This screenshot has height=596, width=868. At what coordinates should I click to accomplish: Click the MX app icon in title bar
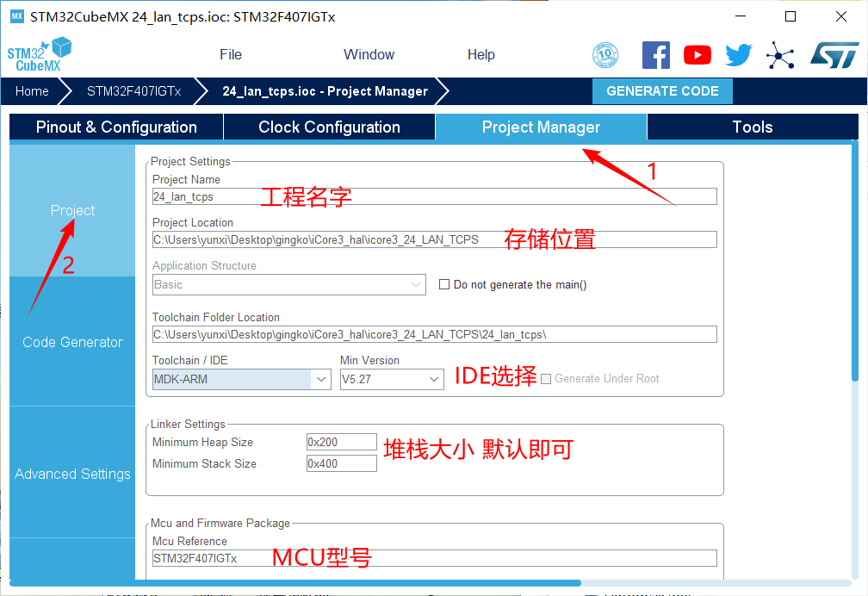16,16
